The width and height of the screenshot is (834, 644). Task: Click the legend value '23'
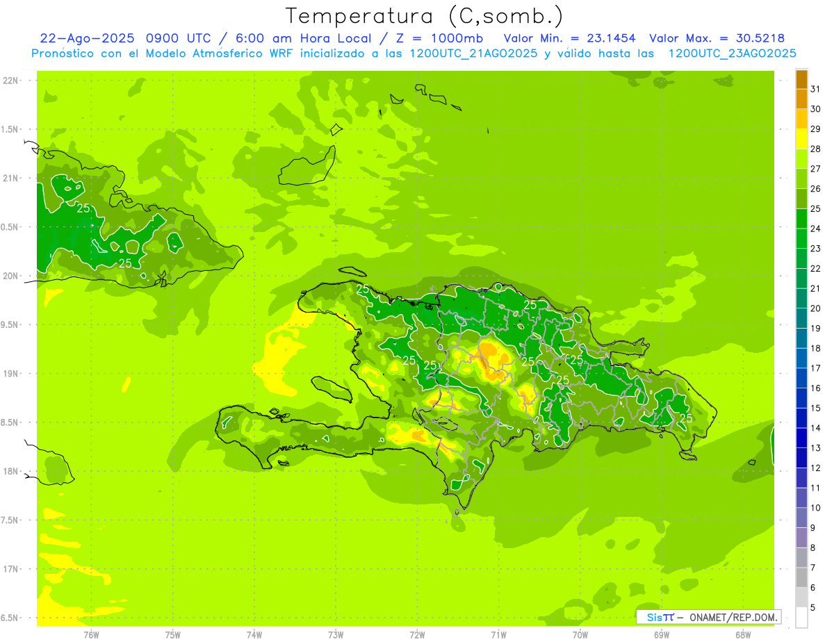click(x=816, y=249)
